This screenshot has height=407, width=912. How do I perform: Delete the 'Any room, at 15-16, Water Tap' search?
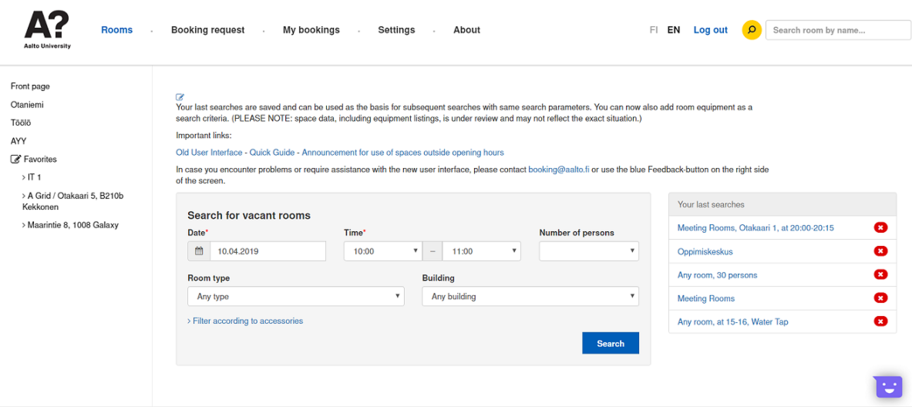pos(880,322)
